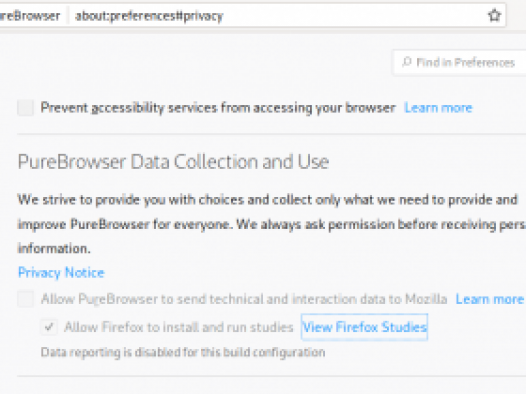Open the Privacy Notice link
Screen dimensions: 526x394
click(x=61, y=273)
